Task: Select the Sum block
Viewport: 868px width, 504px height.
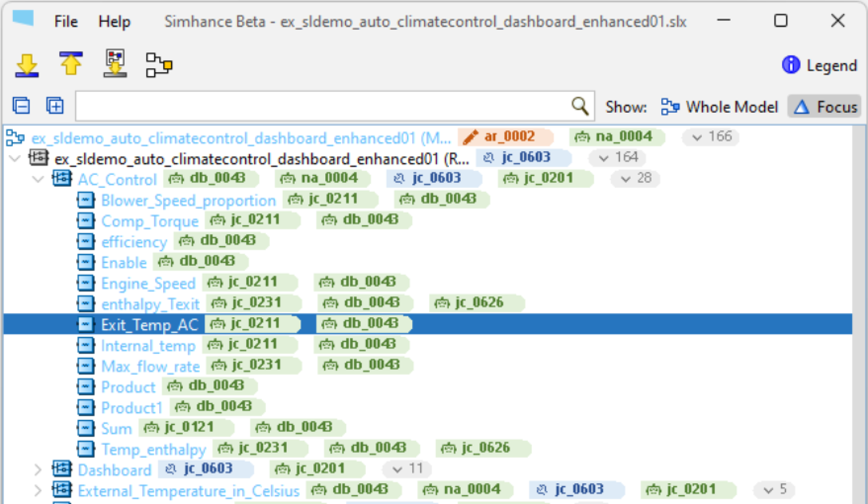Action: coord(116,428)
